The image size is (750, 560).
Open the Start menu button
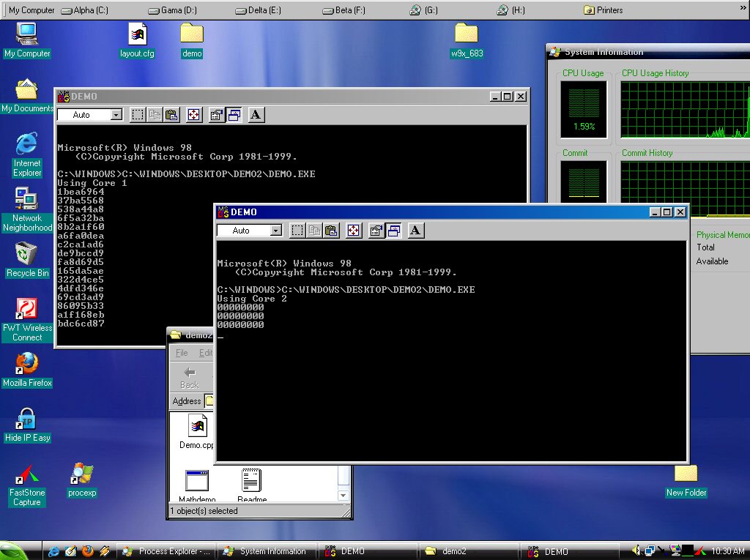[x=15, y=551]
